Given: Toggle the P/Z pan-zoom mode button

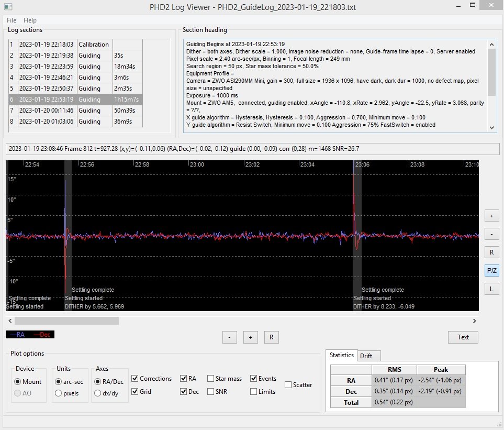Looking at the screenshot, I should click(x=491, y=270).
